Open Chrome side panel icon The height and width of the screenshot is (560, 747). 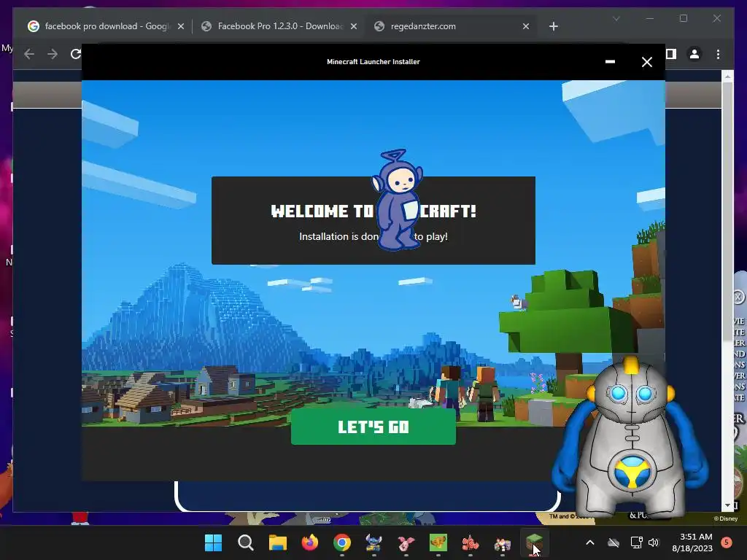point(671,54)
